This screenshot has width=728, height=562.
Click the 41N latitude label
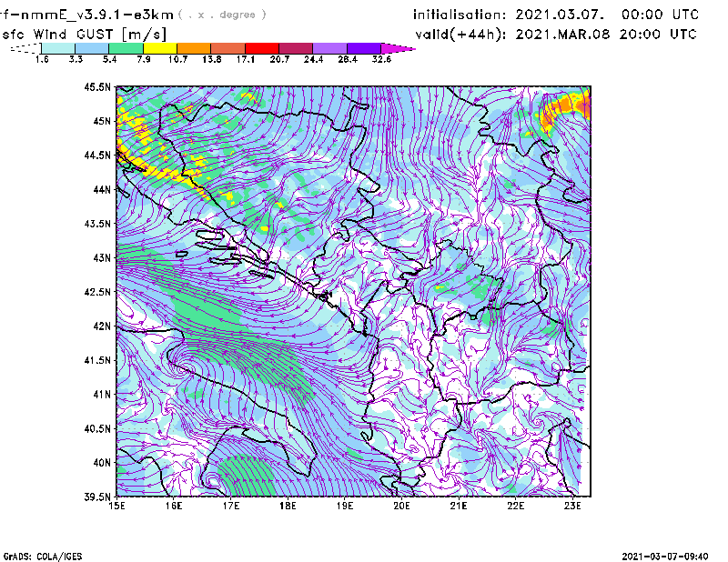102,395
